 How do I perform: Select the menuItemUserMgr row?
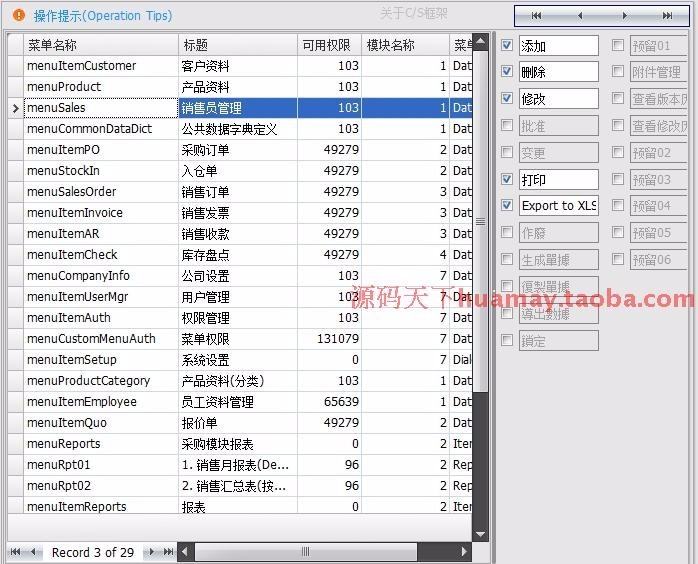pos(240,297)
